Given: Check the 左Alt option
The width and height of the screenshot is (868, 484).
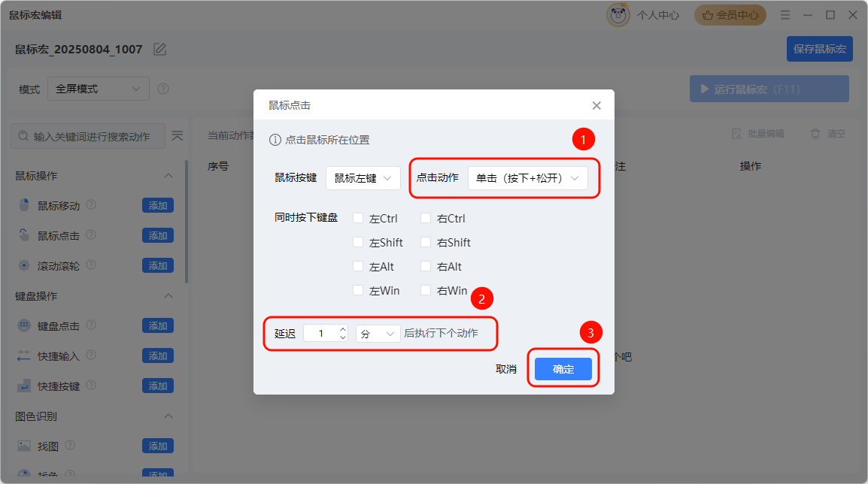Looking at the screenshot, I should pos(358,266).
